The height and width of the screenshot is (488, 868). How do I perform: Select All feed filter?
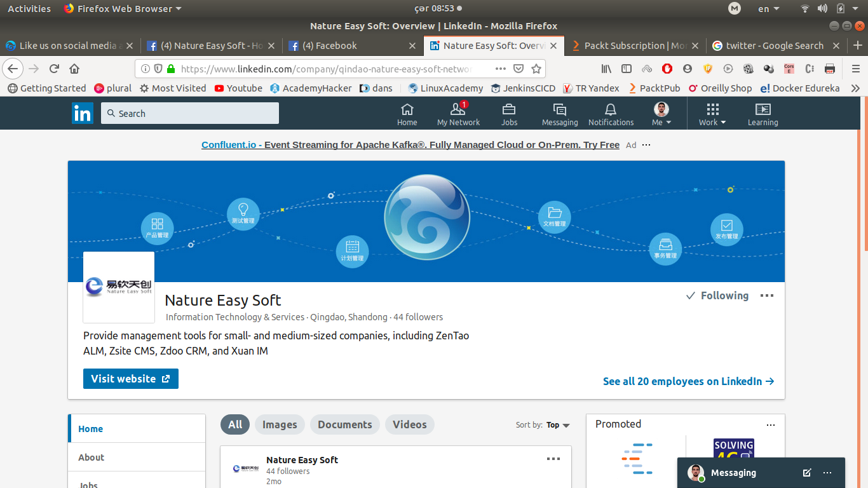(235, 424)
